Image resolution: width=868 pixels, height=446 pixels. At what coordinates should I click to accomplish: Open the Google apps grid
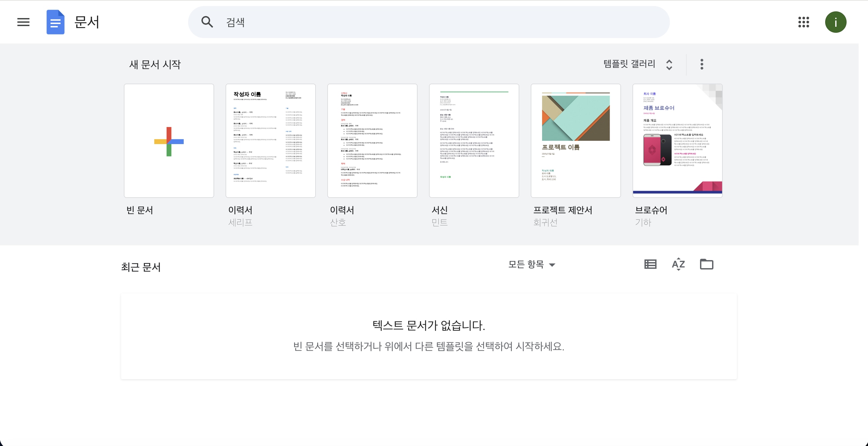click(x=803, y=22)
